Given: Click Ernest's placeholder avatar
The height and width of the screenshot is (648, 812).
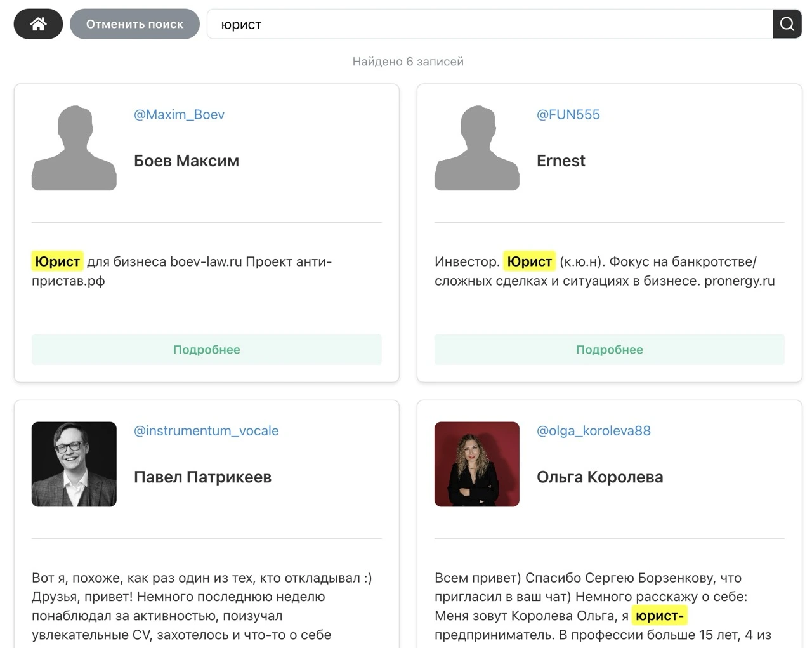Looking at the screenshot, I should (x=477, y=148).
